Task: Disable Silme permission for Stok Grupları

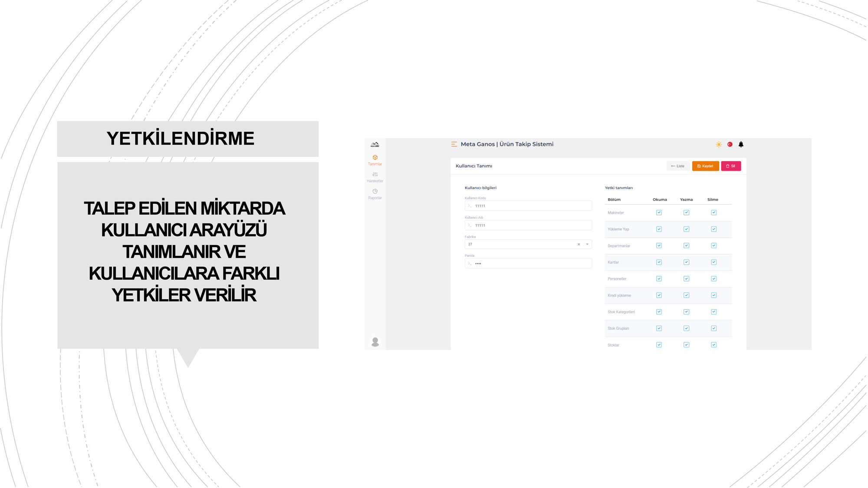Action: (x=714, y=328)
